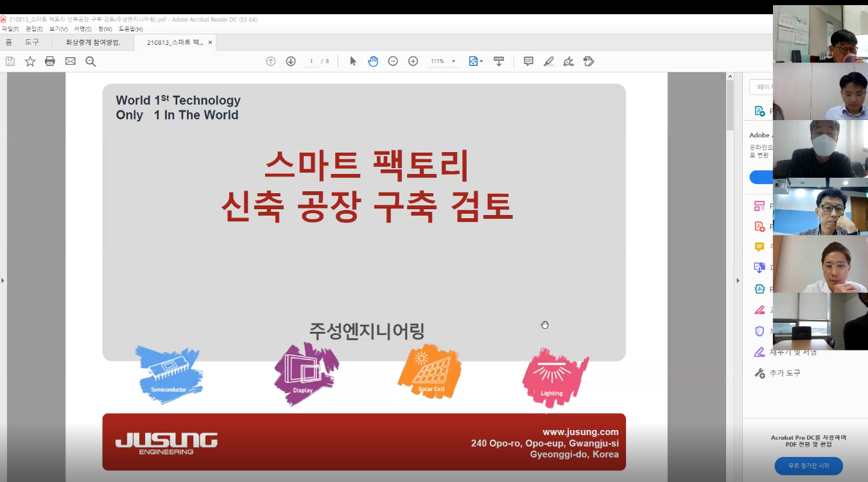Click the yellow Comment icon in tools pane
The height and width of the screenshot is (482, 868).
[759, 247]
